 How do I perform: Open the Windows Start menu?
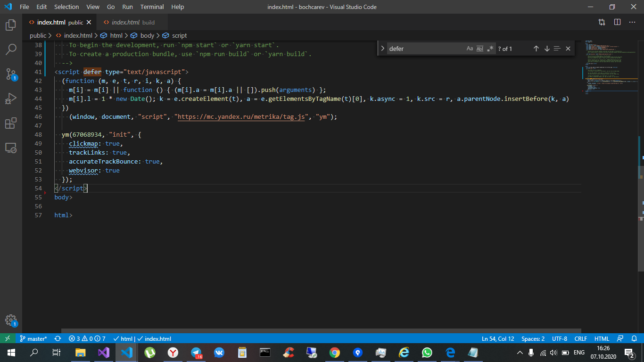11,353
